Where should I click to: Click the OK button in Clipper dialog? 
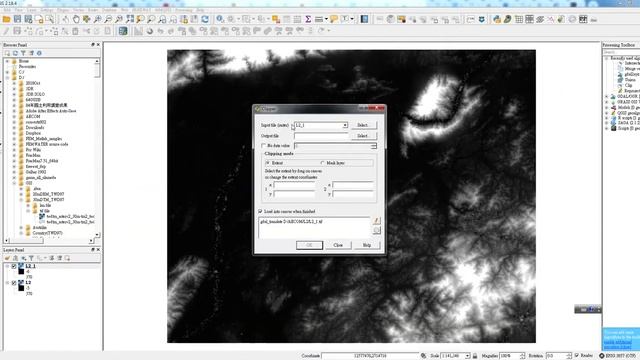point(309,245)
